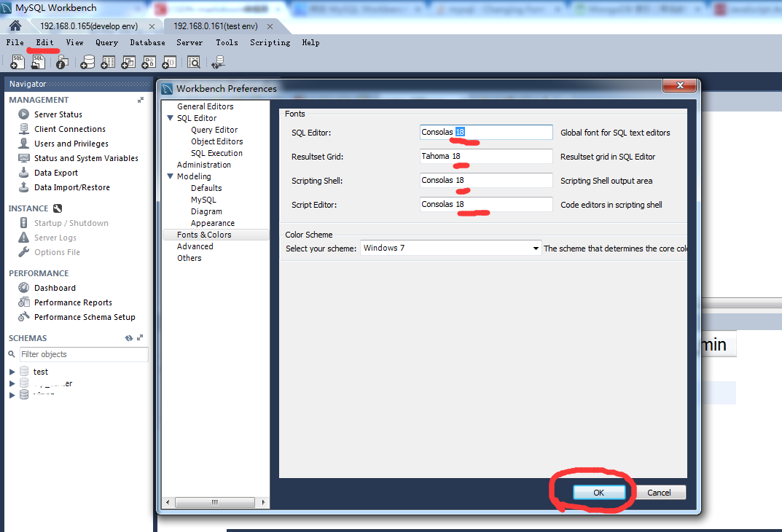Click the create new table icon
The image size is (782, 532).
(108, 62)
